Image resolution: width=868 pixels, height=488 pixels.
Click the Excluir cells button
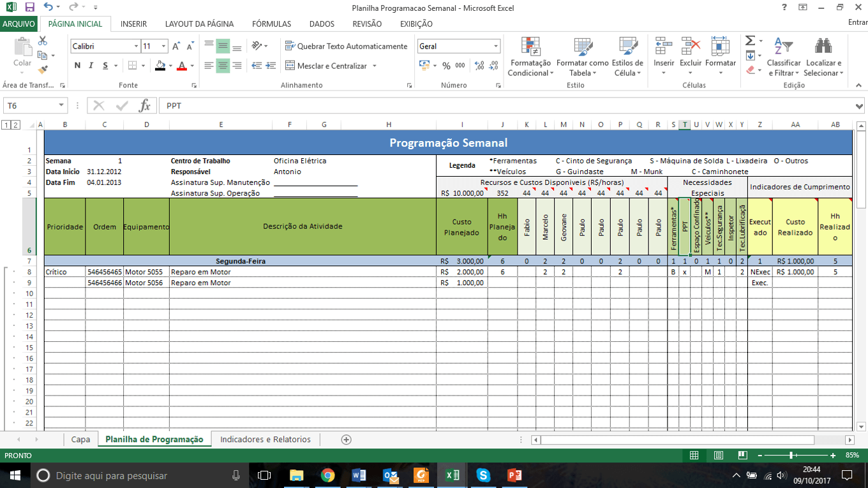pos(691,57)
